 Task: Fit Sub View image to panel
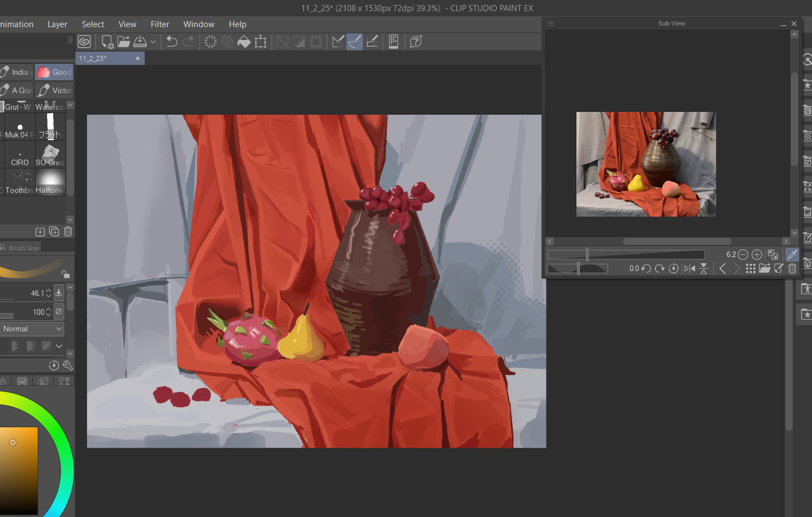[773, 254]
